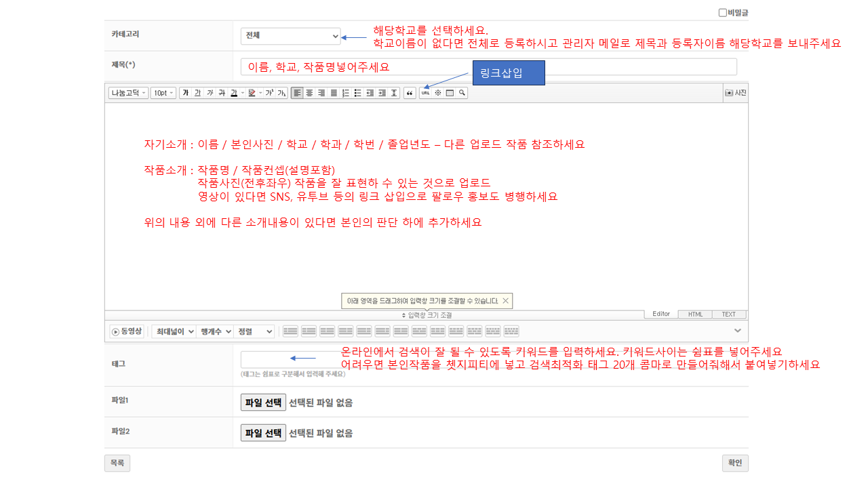
Task: Open the 카테고리 dropdown showing 전체
Action: click(x=290, y=36)
